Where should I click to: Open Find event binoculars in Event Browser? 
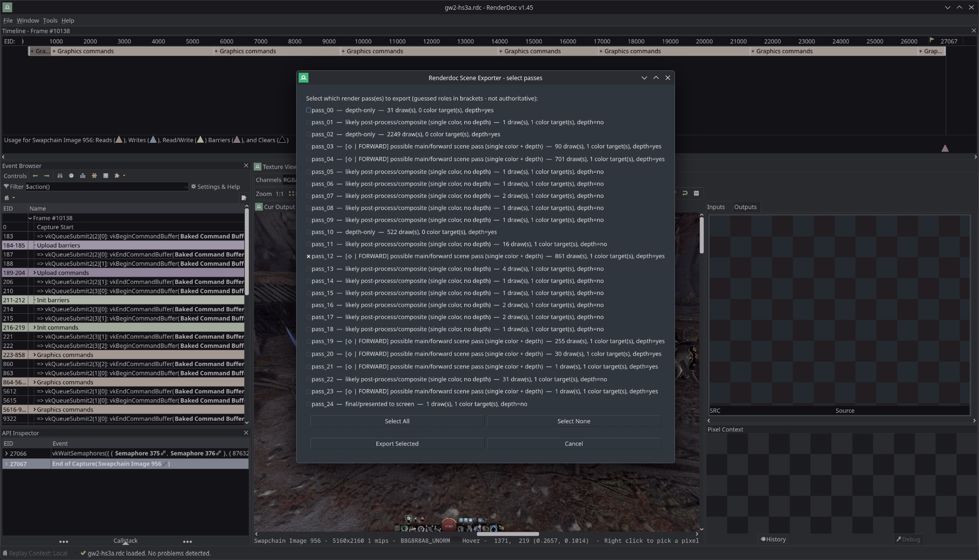point(60,176)
